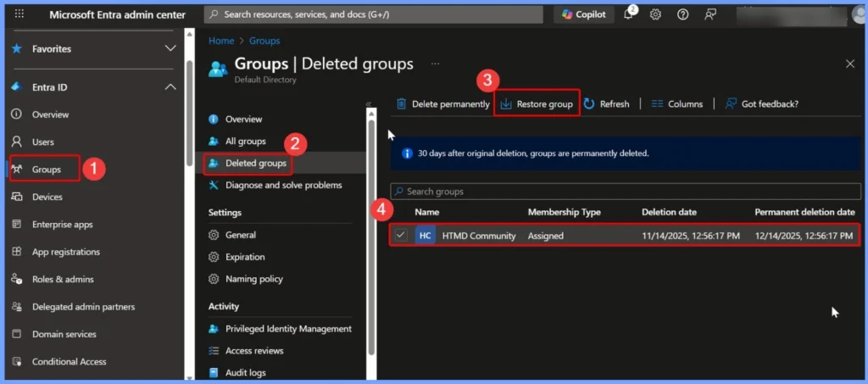Click the Entra ID diamond icon
This screenshot has width=868, height=384.
pyautogui.click(x=17, y=86)
